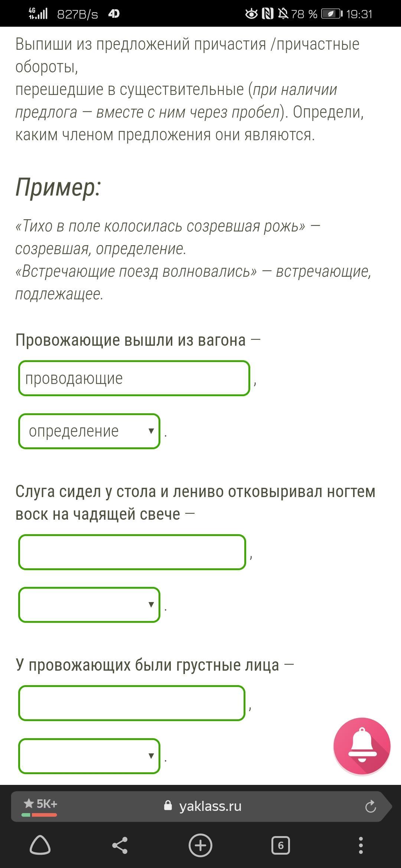Add a new tab with plus icon
Screen dimensions: 401x868
[200, 845]
